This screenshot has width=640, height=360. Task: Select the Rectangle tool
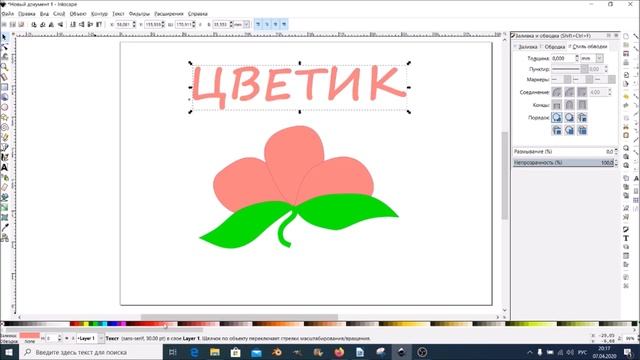click(4, 87)
